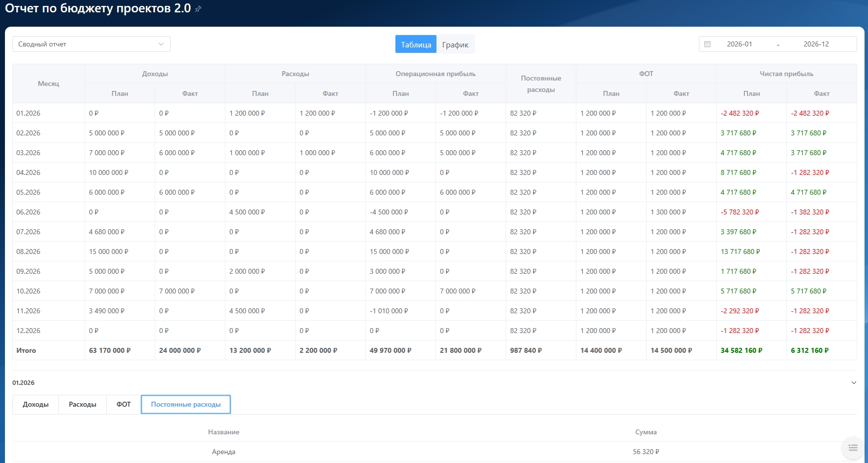Open the Расходы tab

(x=83, y=404)
